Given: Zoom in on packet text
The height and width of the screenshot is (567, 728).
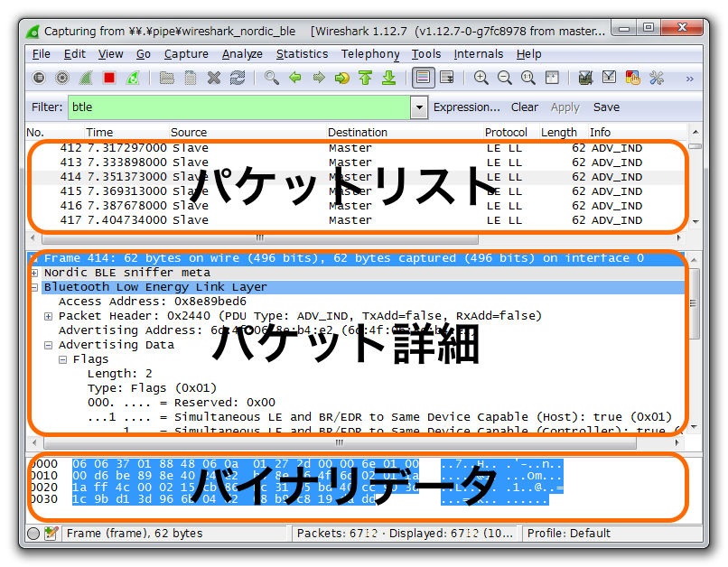Looking at the screenshot, I should (x=481, y=79).
